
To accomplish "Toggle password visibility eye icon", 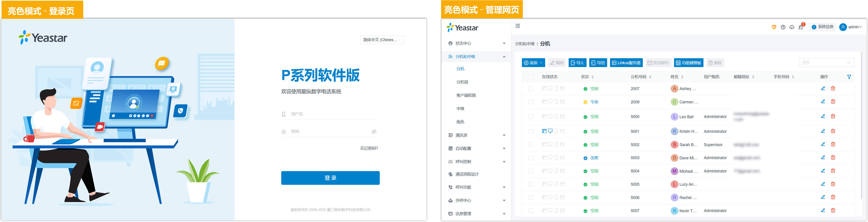I will coord(374,132).
